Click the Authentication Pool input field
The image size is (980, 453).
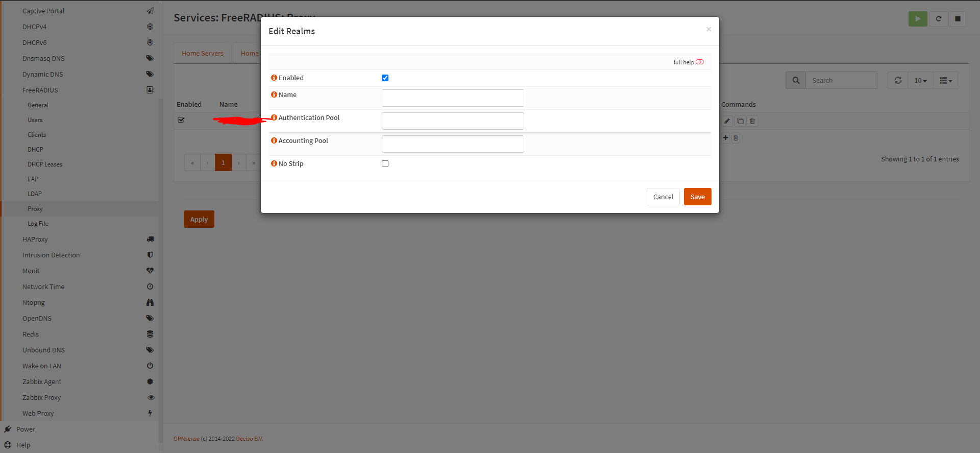453,121
